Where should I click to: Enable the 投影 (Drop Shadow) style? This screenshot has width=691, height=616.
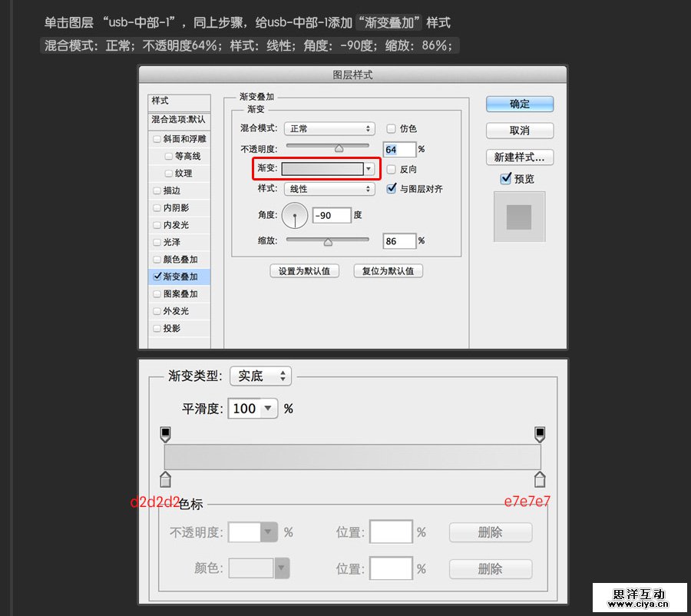159,327
